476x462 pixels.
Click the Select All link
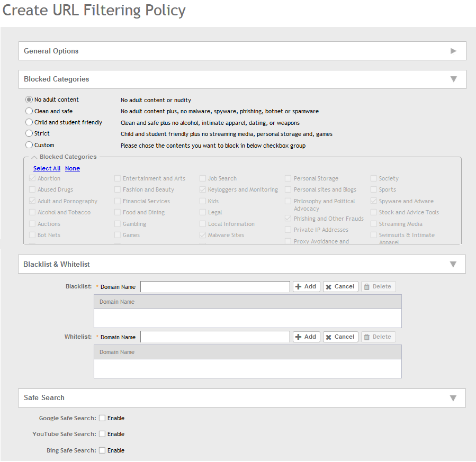coord(47,168)
